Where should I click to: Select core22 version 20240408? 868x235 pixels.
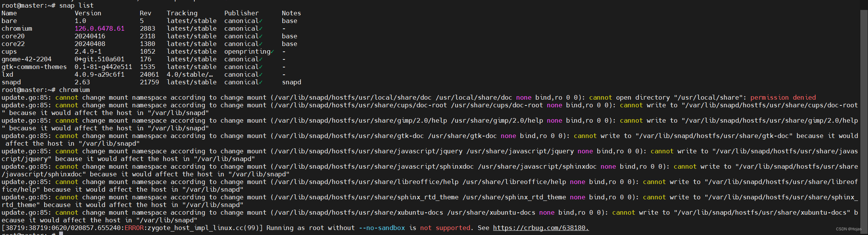point(90,44)
